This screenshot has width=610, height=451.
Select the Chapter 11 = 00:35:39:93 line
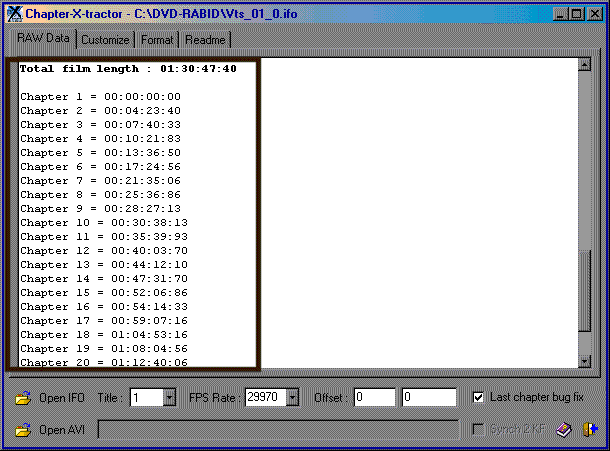(x=104, y=237)
